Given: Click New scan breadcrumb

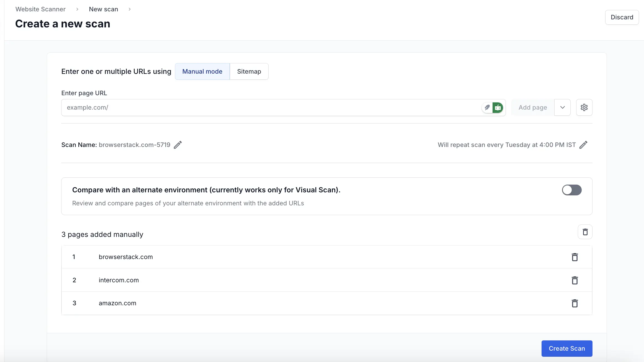Looking at the screenshot, I should click(x=103, y=9).
